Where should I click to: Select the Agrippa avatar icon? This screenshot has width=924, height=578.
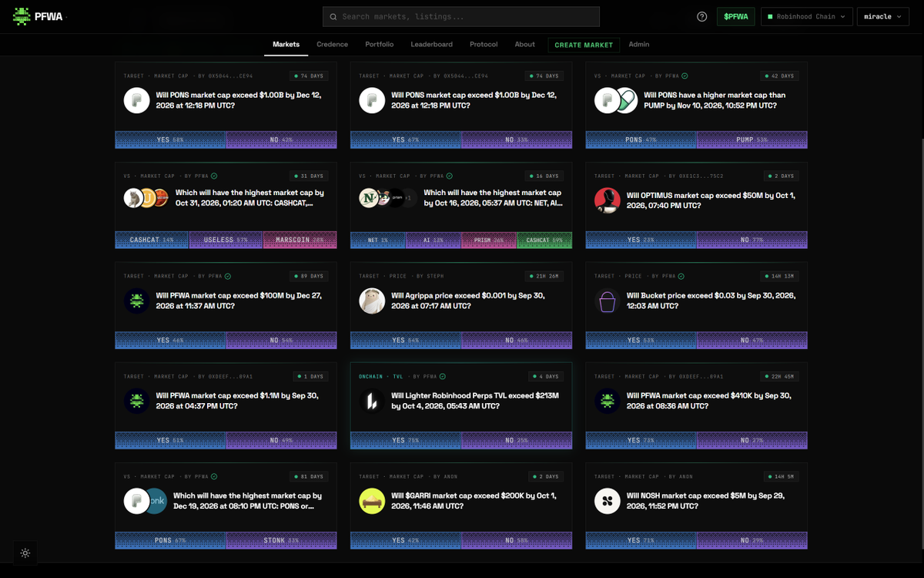point(372,301)
